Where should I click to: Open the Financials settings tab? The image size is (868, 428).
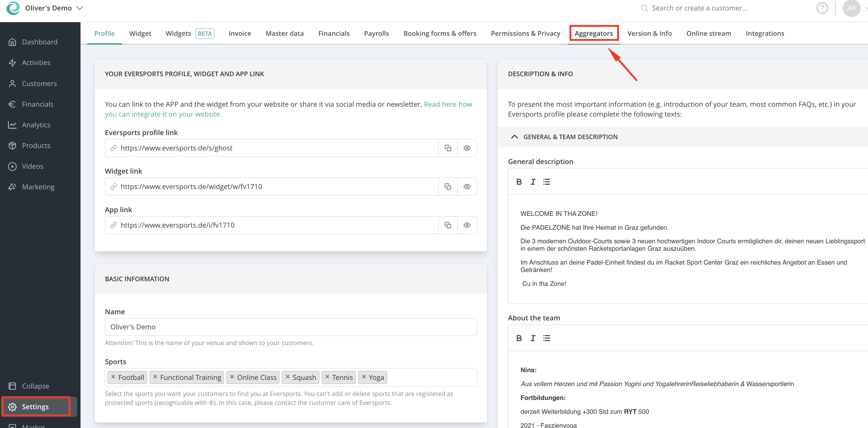tap(334, 33)
